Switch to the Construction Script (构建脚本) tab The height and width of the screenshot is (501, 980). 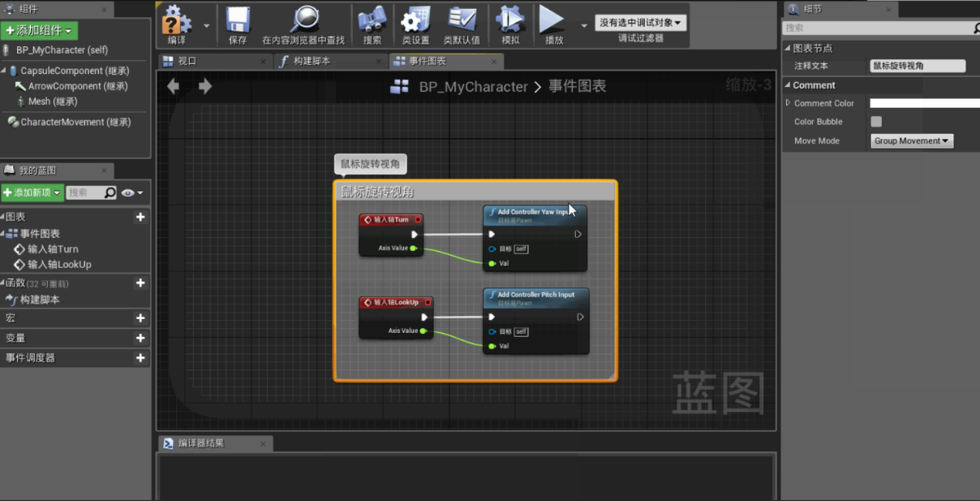tap(312, 62)
